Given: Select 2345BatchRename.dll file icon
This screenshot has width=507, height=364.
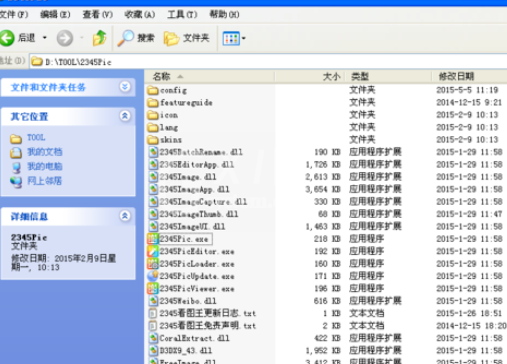Looking at the screenshot, I should pos(153,152).
